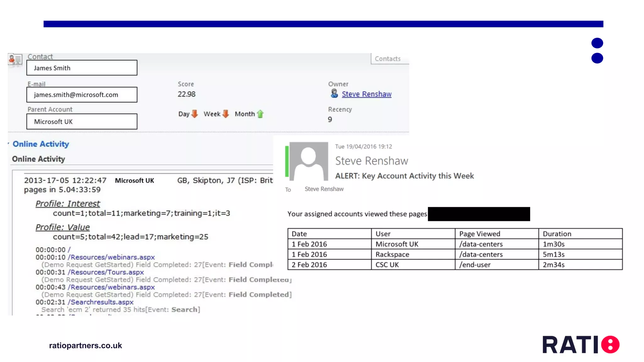Click the ratiopartners.co.uk footer text

point(86,346)
